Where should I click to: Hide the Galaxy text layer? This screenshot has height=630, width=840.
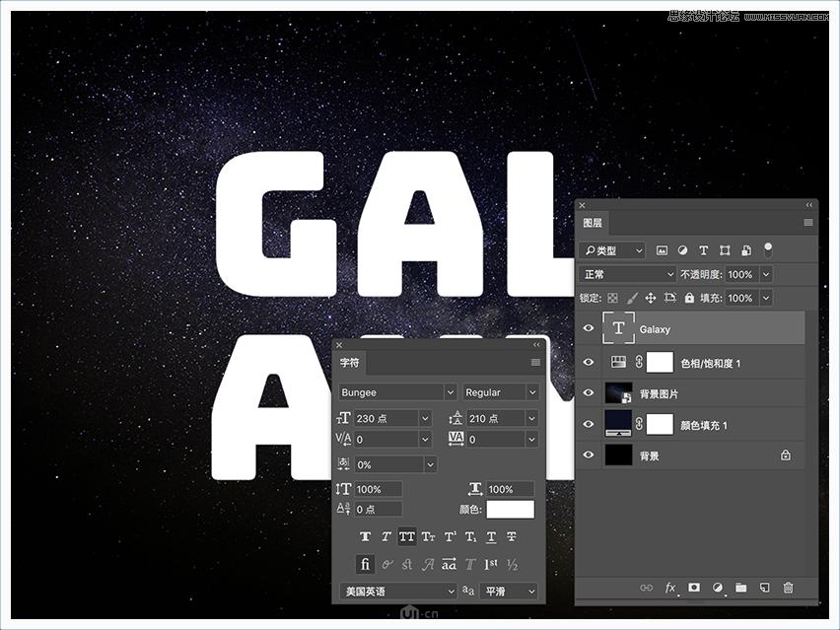tap(589, 328)
